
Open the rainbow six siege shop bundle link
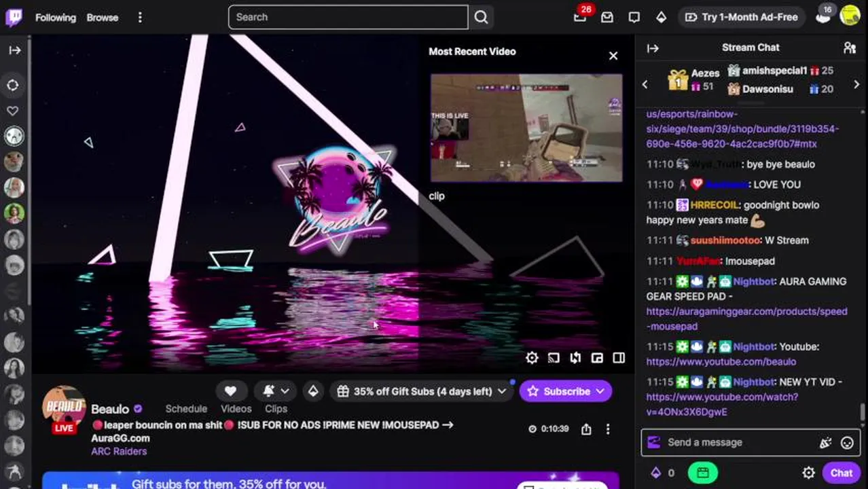click(742, 129)
